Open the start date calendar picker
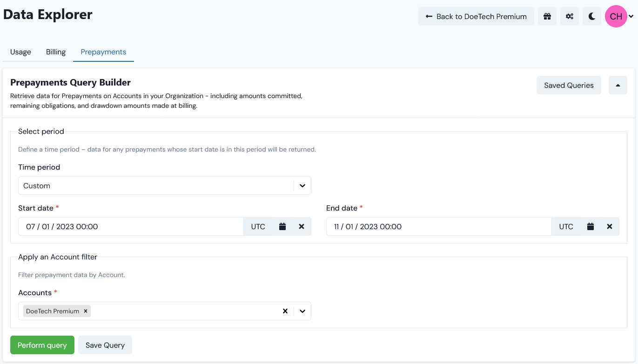This screenshot has height=364, width=638. [x=282, y=226]
